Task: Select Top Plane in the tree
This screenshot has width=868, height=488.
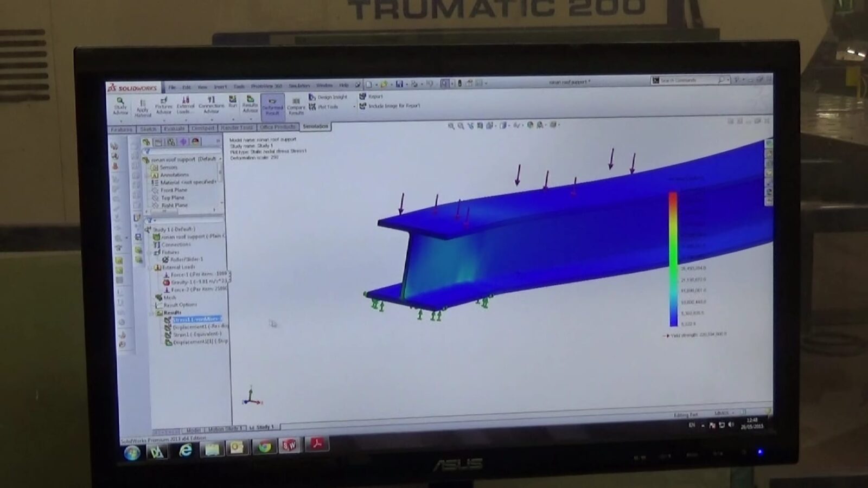Action: tap(168, 198)
